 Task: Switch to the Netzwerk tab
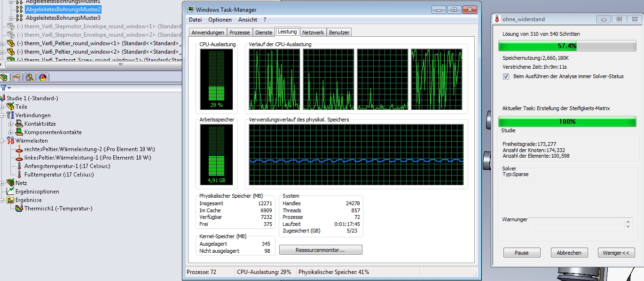(313, 32)
